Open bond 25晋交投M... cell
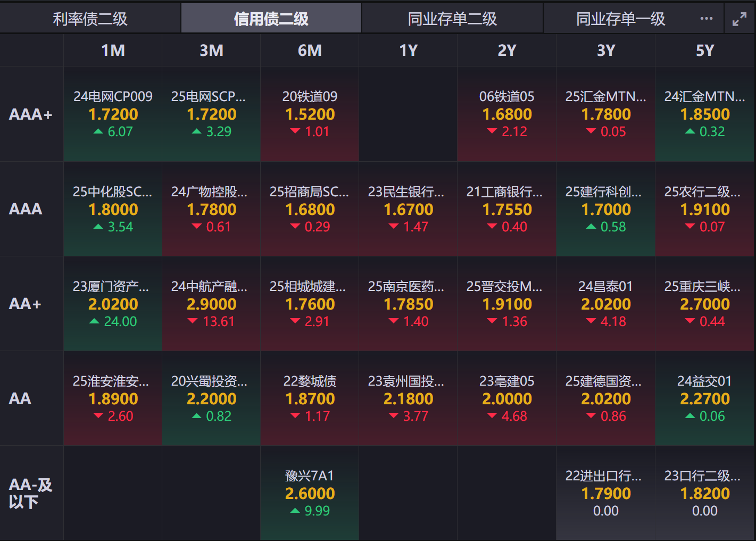This screenshot has width=756, height=541. click(507, 304)
